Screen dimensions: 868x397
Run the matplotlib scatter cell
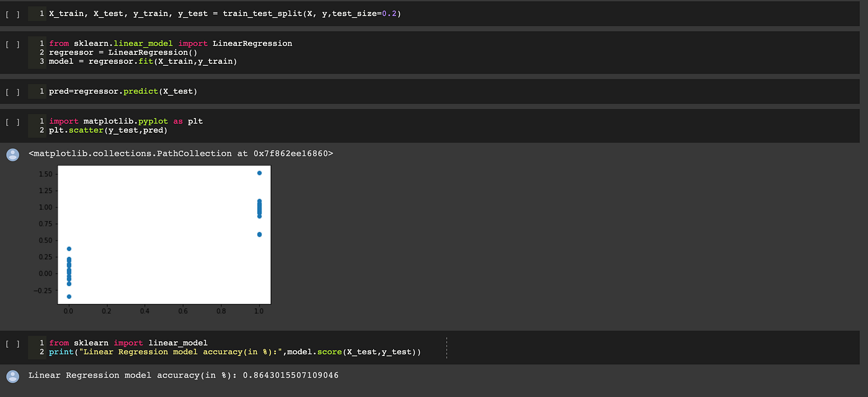pos(12,122)
